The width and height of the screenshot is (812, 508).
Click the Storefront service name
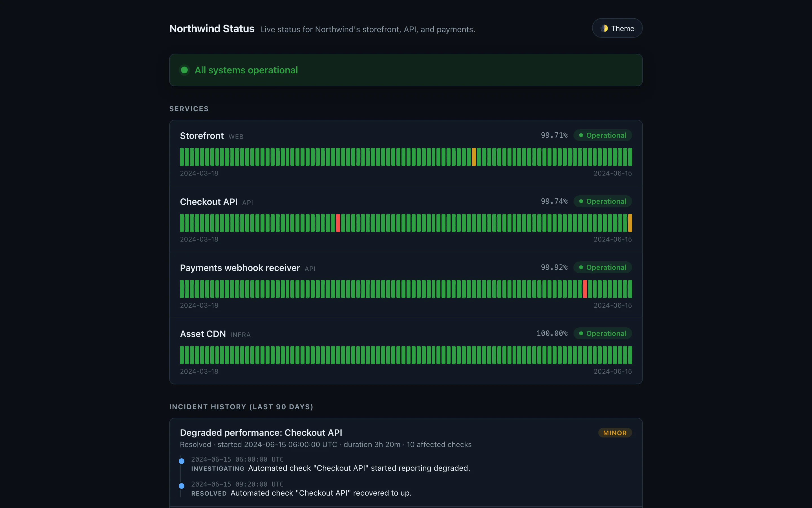click(x=202, y=136)
